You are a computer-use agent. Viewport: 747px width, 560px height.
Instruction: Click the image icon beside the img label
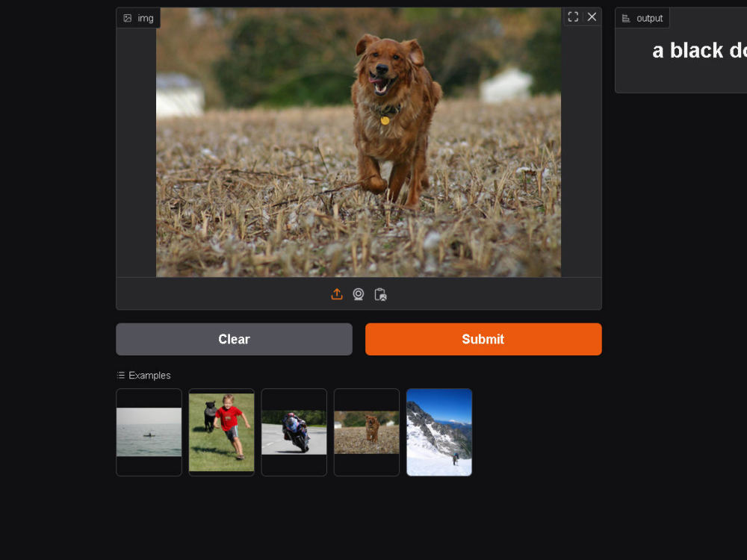coord(127,17)
